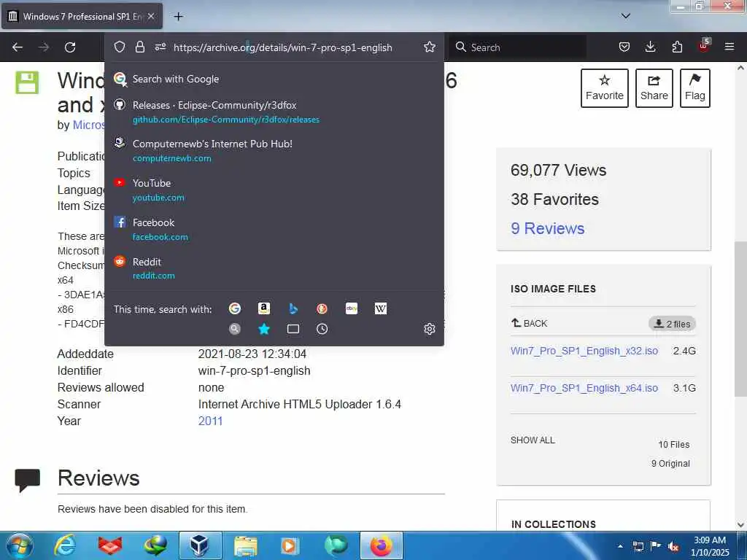
Task: Flag this item
Action: [x=694, y=88]
